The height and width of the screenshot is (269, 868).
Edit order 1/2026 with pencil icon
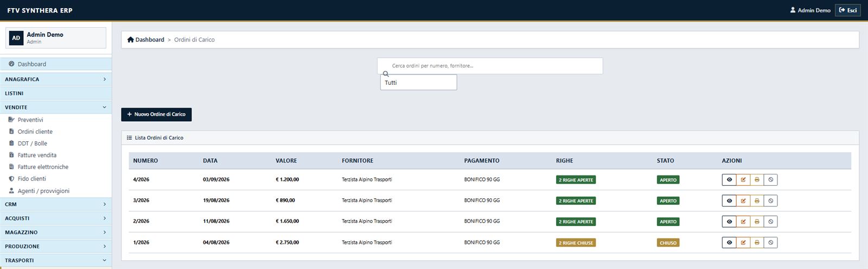(743, 242)
